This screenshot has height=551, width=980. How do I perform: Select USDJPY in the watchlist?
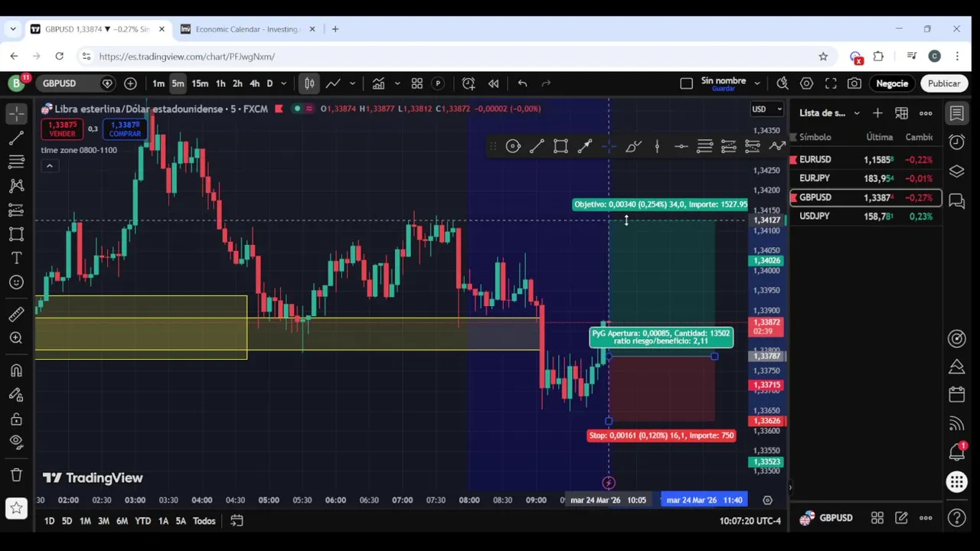866,217
